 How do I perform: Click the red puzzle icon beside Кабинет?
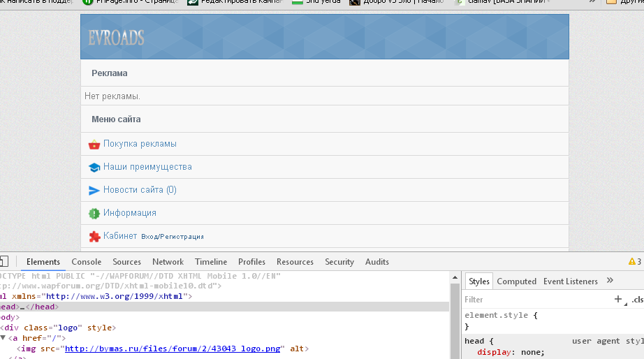coord(94,237)
